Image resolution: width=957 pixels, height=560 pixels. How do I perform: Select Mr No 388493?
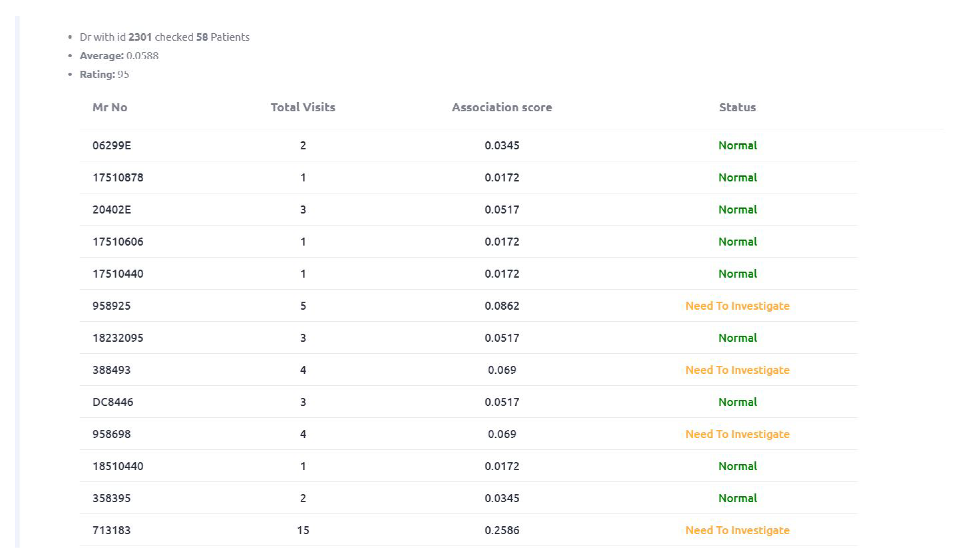pyautogui.click(x=111, y=370)
